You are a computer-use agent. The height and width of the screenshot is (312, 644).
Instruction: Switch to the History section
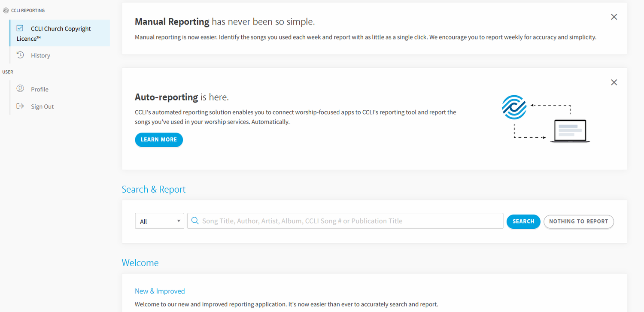(x=40, y=55)
